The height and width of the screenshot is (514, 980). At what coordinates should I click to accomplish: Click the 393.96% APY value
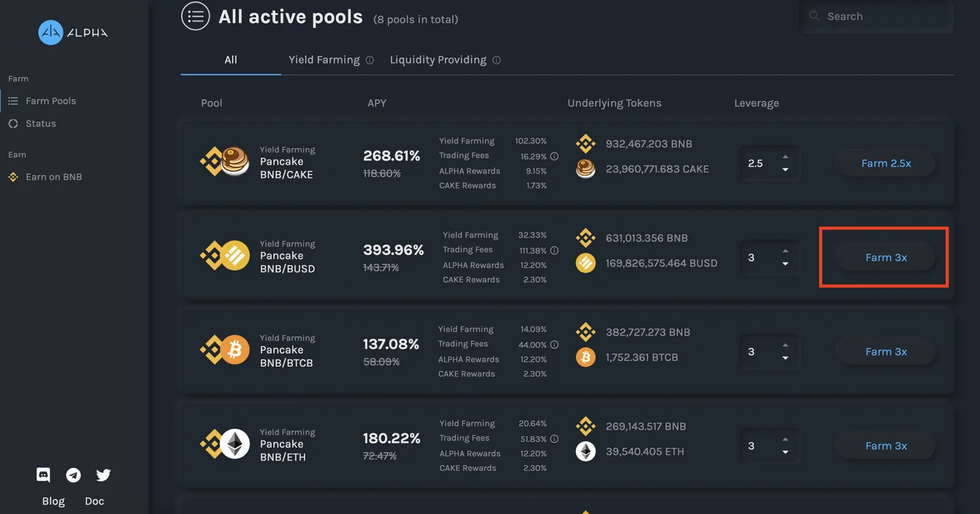pyautogui.click(x=393, y=251)
